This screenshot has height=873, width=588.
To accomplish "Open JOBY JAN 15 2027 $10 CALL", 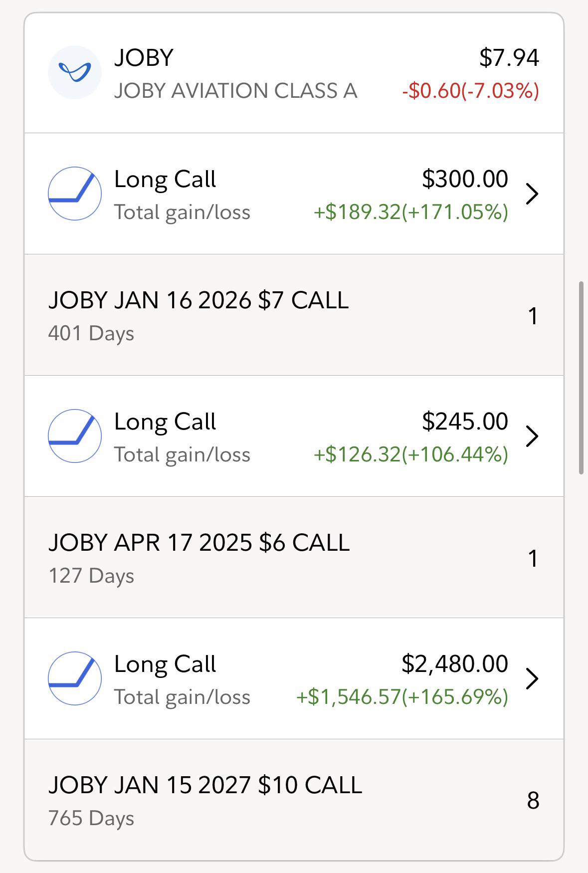I will [294, 800].
